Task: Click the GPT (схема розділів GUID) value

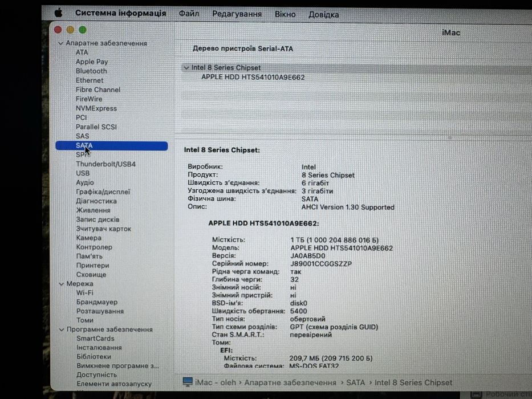Action: click(334, 327)
